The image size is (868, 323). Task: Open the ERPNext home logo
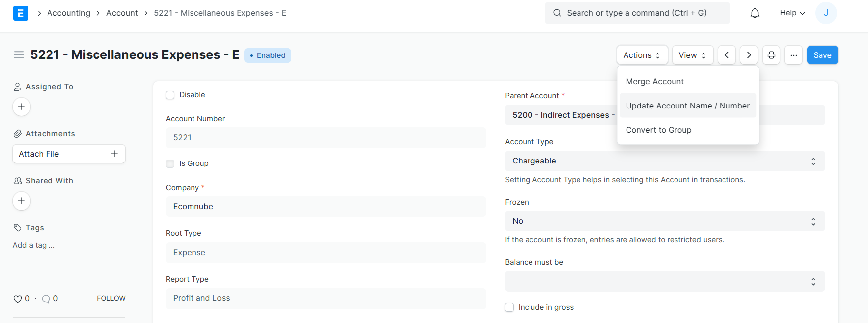[x=21, y=13]
